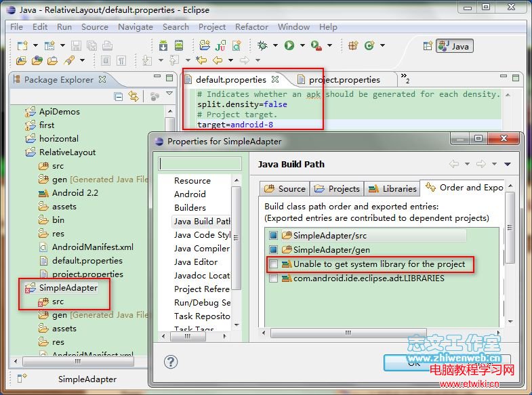Click the properties tree vertical scrollbar

pyautogui.click(x=236, y=237)
